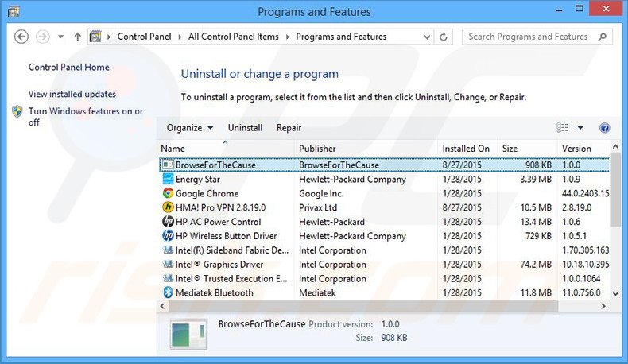
Task: Click the shield icon beside Windows features
Action: tap(17, 111)
